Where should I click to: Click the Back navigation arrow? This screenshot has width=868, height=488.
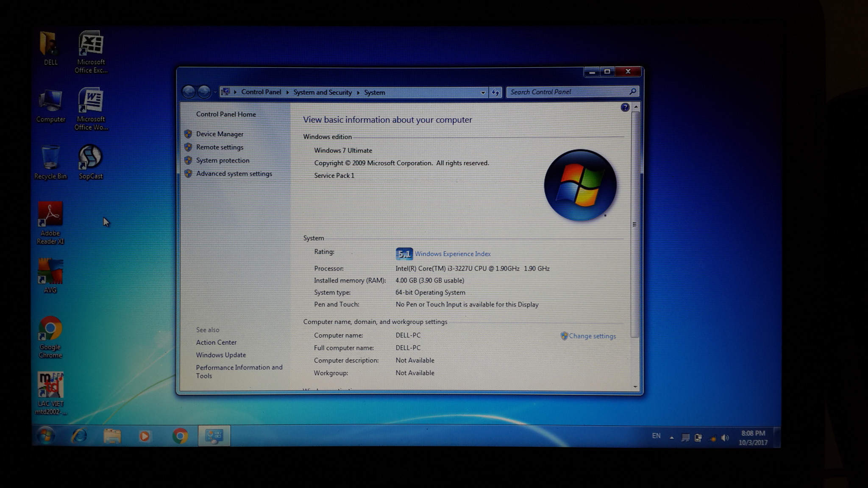[189, 91]
